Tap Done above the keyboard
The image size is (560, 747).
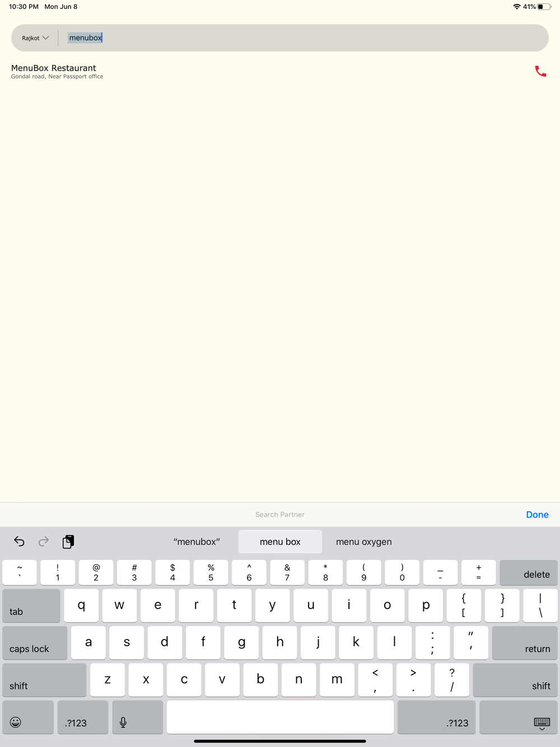[537, 515]
